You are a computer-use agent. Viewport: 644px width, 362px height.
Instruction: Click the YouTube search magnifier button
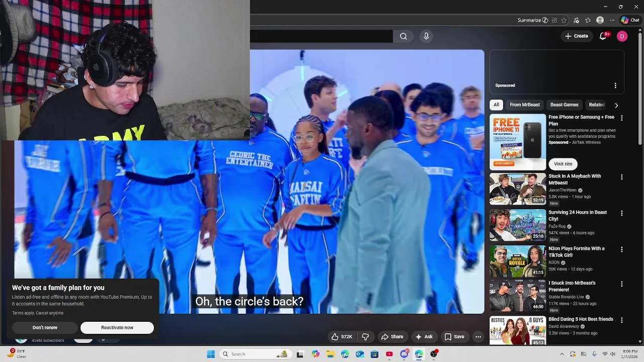tap(404, 36)
